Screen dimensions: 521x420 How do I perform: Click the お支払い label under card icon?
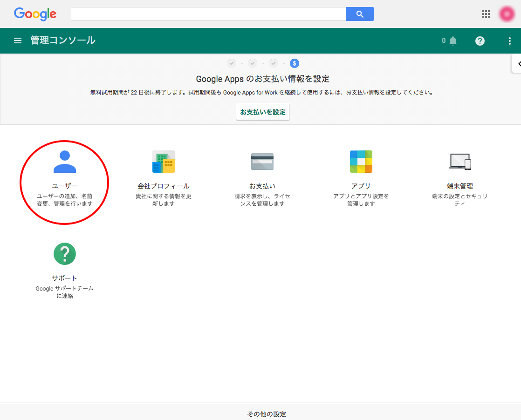(262, 186)
